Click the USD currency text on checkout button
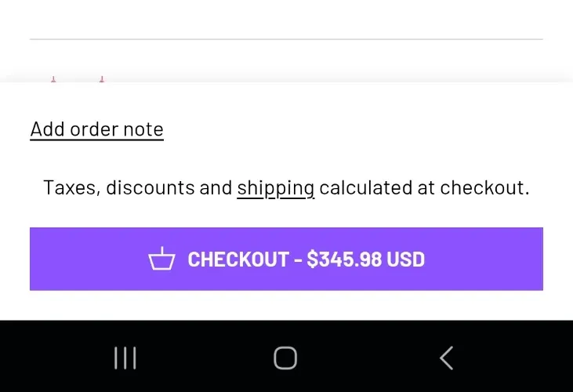Image resolution: width=573 pixels, height=392 pixels. [405, 260]
